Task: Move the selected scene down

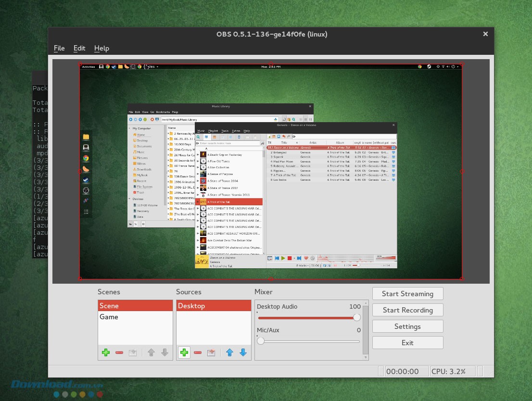Action: [165, 352]
